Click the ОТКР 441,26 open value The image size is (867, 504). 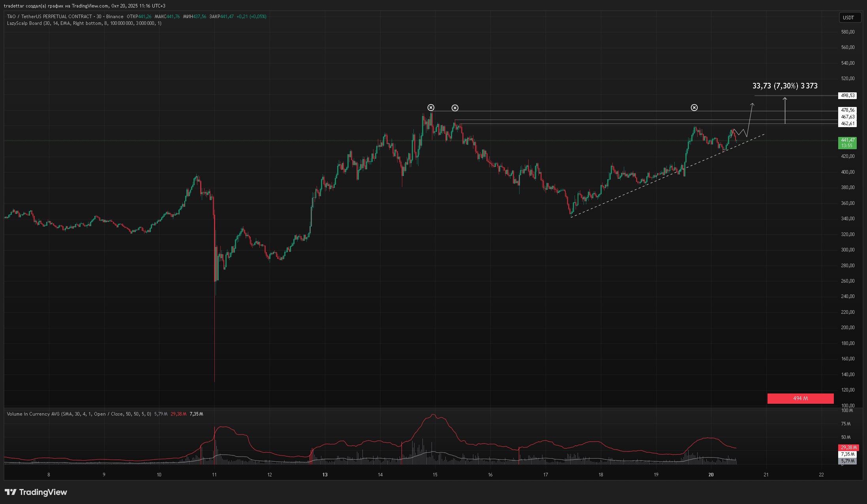coord(139,17)
